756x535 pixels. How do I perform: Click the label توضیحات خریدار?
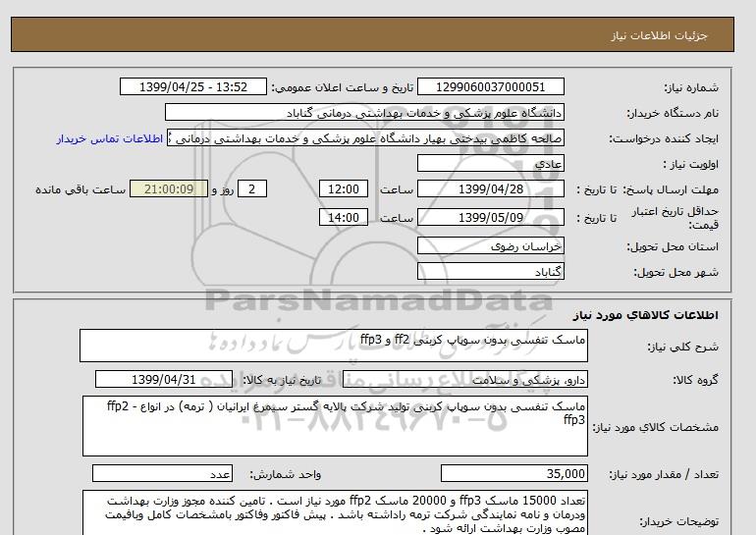pyautogui.click(x=678, y=521)
